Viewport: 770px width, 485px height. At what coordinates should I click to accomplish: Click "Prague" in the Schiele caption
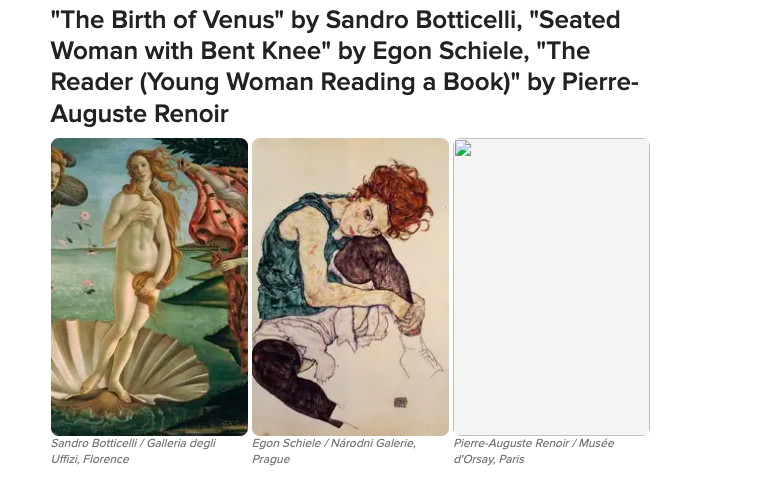click(x=271, y=459)
